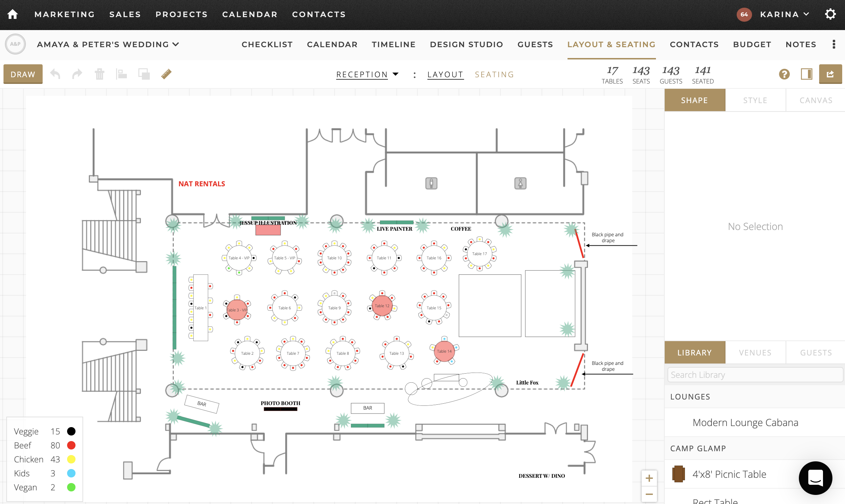Viewport: 845px width, 504px height.
Task: Click the trash icon to delete selection
Action: 100,74
